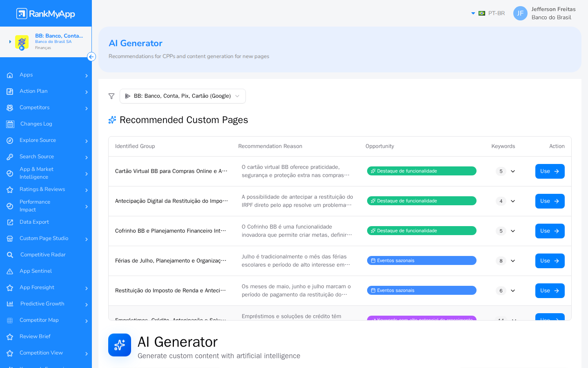Click the RankMyApp logo
Viewport: 588px width, 368px height.
coord(46,13)
